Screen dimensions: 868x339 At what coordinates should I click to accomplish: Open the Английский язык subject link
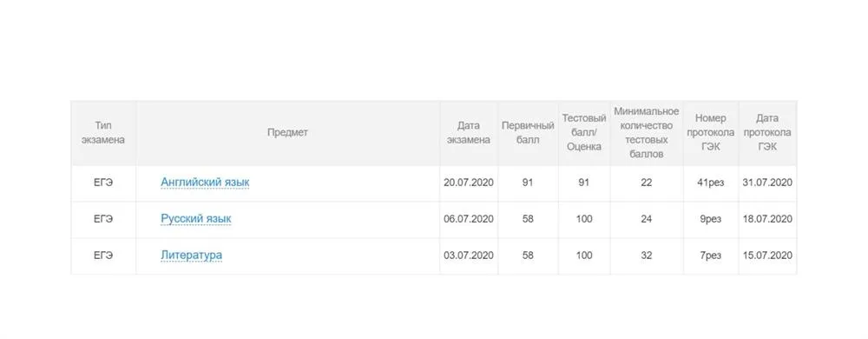click(205, 183)
